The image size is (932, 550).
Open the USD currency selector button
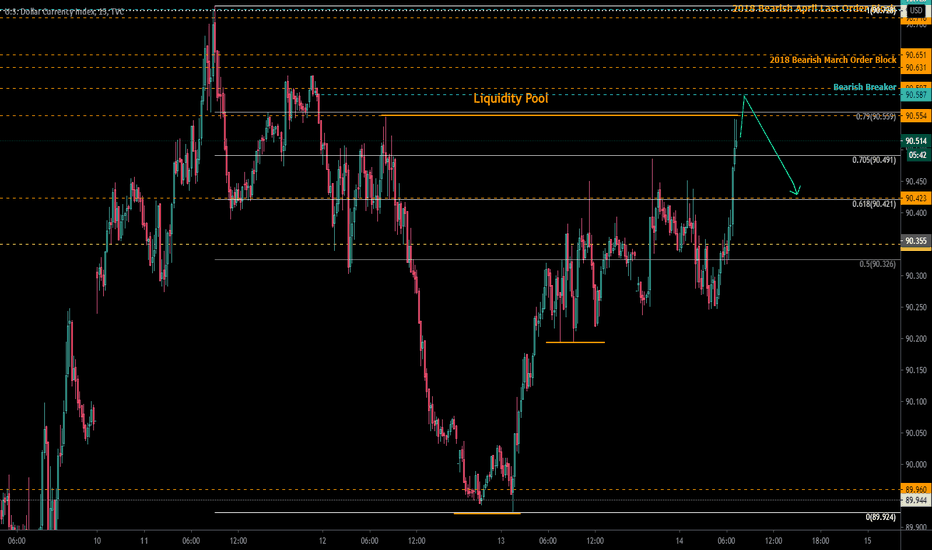click(916, 10)
